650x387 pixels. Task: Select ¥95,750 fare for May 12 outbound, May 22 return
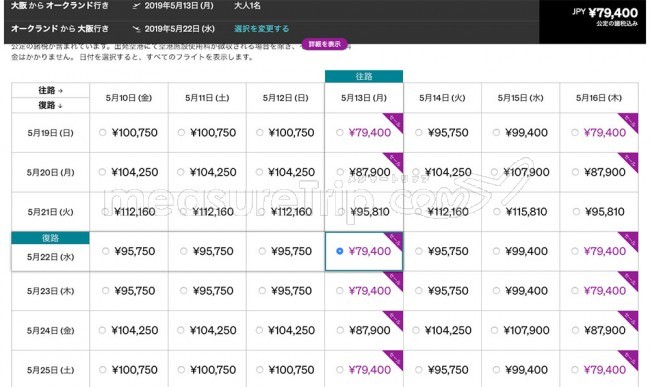point(285,251)
